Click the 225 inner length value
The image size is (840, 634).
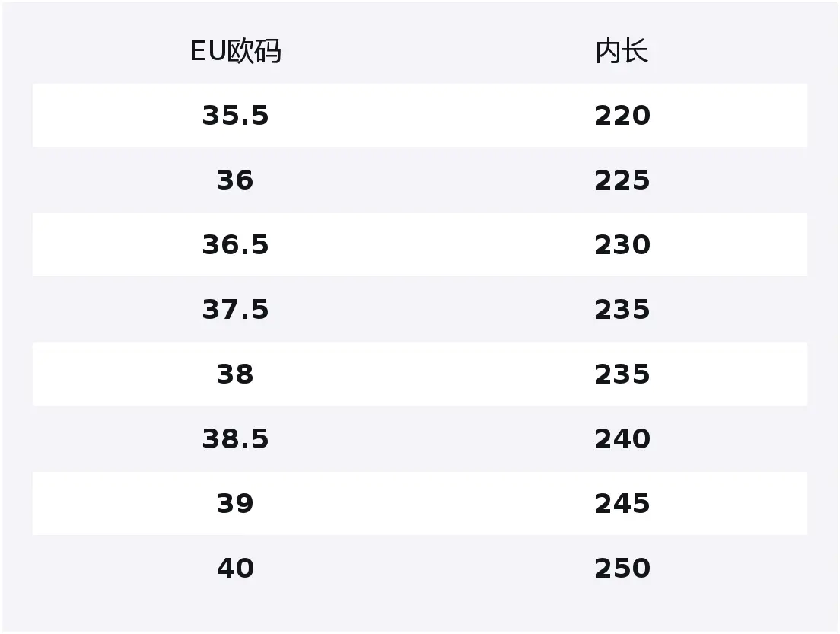click(622, 180)
